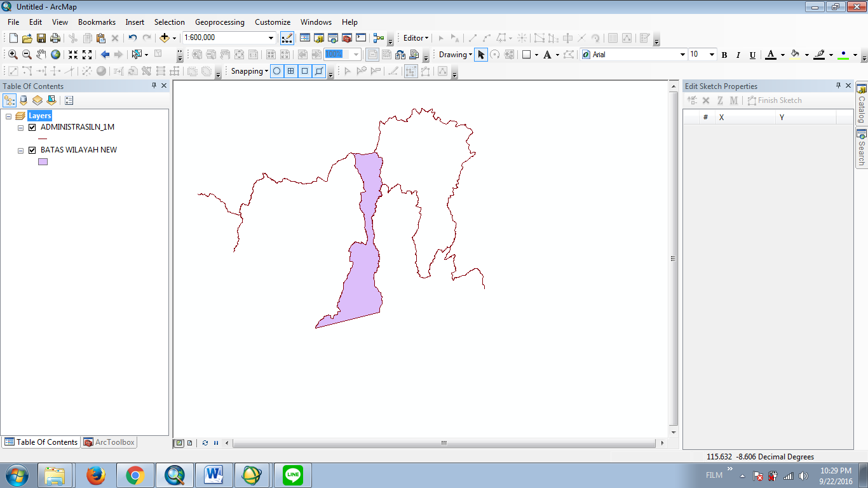Open the Bookmarks menu
This screenshot has width=868, height=488.
point(97,22)
